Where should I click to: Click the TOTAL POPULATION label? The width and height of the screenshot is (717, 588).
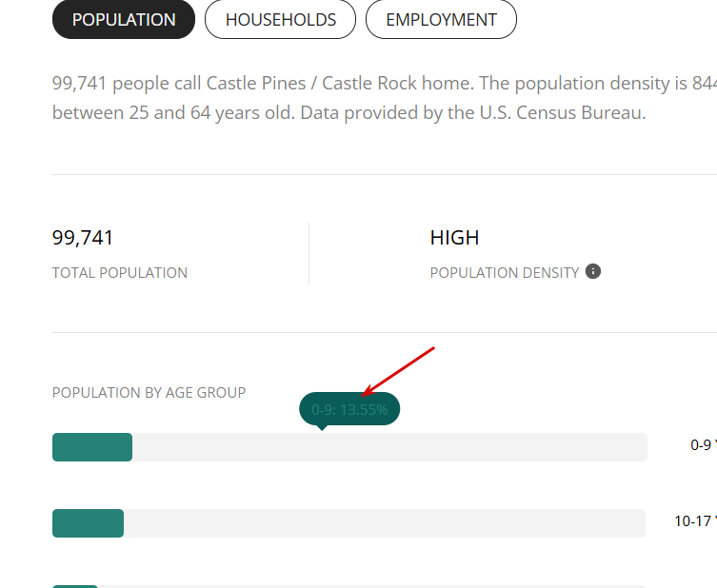pyautogui.click(x=120, y=273)
